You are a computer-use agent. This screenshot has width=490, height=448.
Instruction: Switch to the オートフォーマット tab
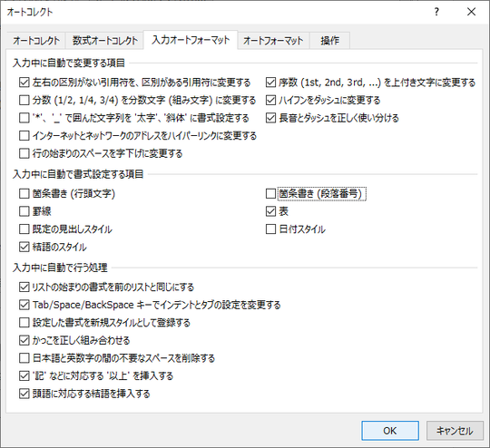click(x=273, y=41)
